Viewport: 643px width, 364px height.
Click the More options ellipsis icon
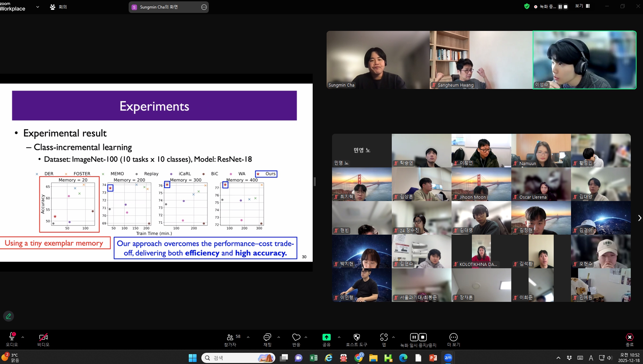click(453, 337)
